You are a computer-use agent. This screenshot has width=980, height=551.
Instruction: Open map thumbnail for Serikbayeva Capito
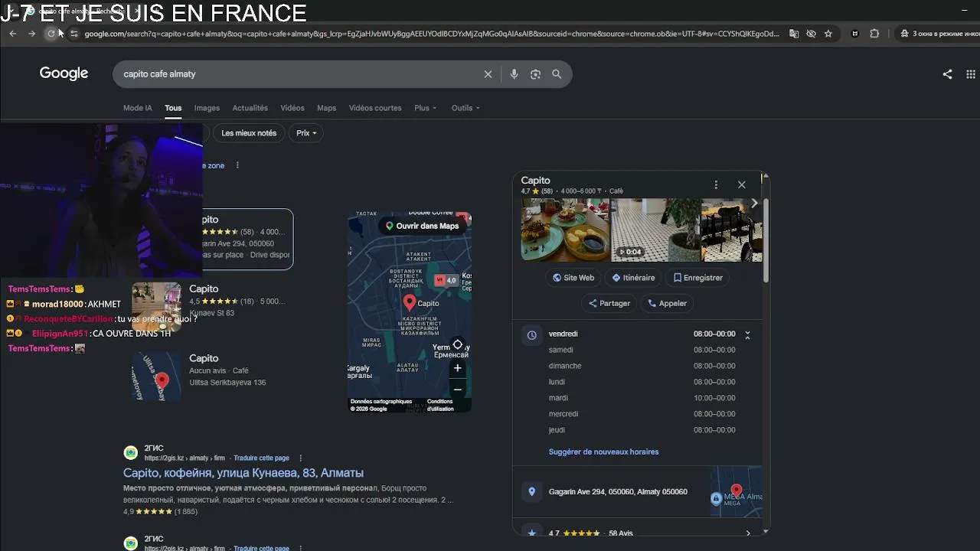pyautogui.click(x=156, y=376)
